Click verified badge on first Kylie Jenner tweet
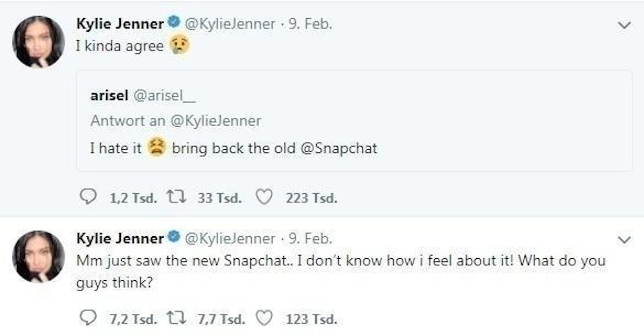 pyautogui.click(x=173, y=24)
